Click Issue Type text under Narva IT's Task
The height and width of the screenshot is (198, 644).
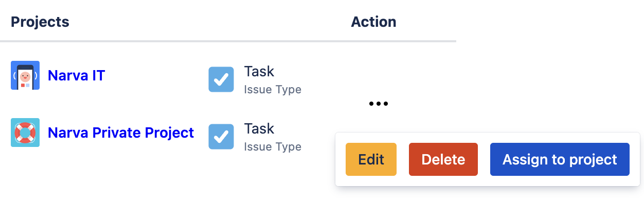coord(273,89)
